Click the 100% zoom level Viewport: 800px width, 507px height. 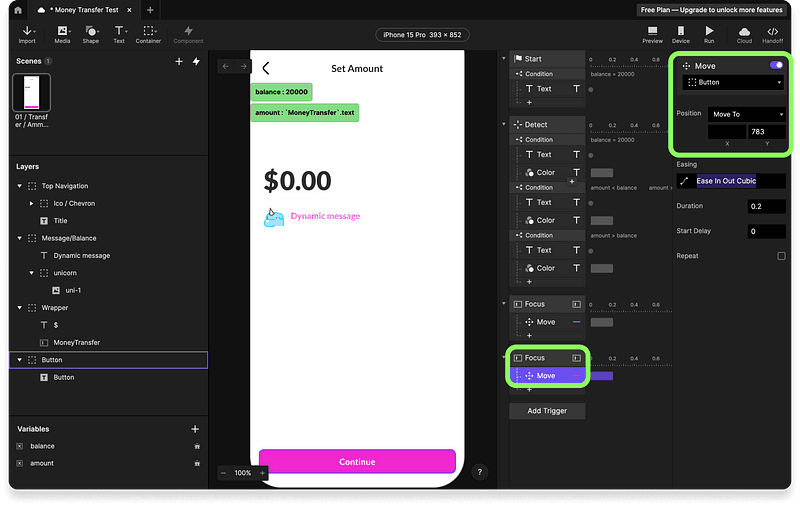tap(243, 473)
